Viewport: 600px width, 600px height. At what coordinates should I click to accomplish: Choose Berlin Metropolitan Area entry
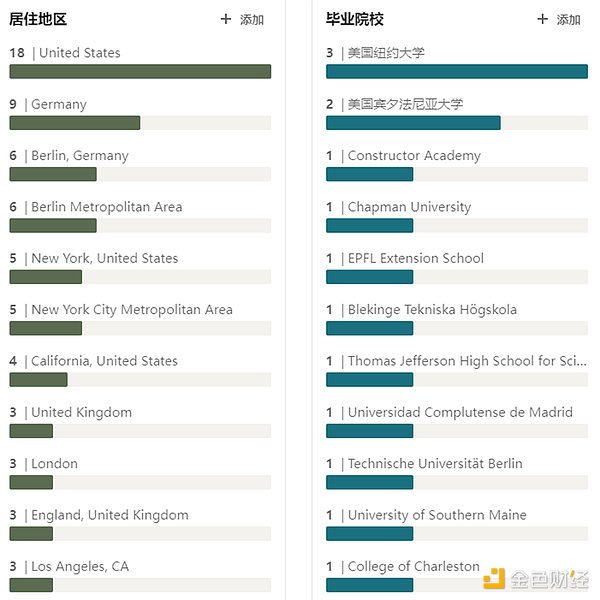click(x=106, y=207)
